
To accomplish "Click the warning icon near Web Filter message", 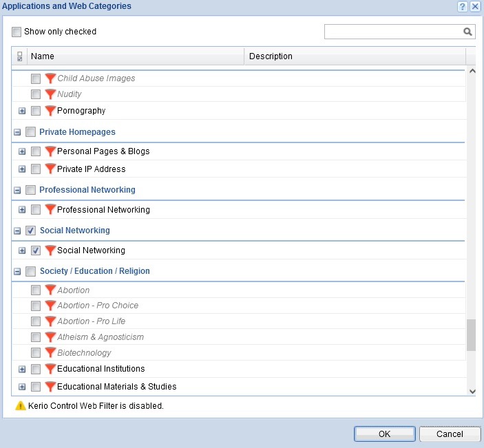I will click(20, 406).
